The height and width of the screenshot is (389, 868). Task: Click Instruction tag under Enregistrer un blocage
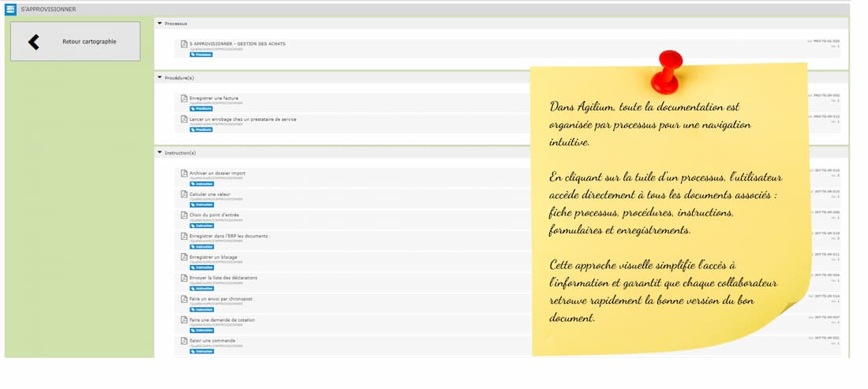[202, 267]
